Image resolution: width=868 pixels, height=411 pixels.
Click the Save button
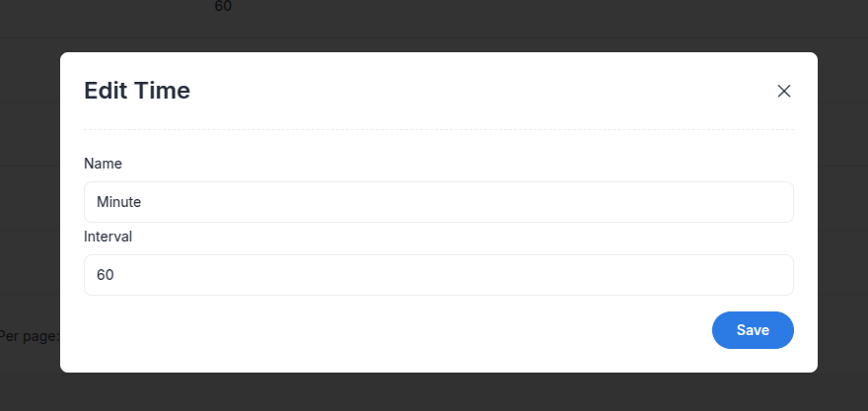tap(753, 330)
